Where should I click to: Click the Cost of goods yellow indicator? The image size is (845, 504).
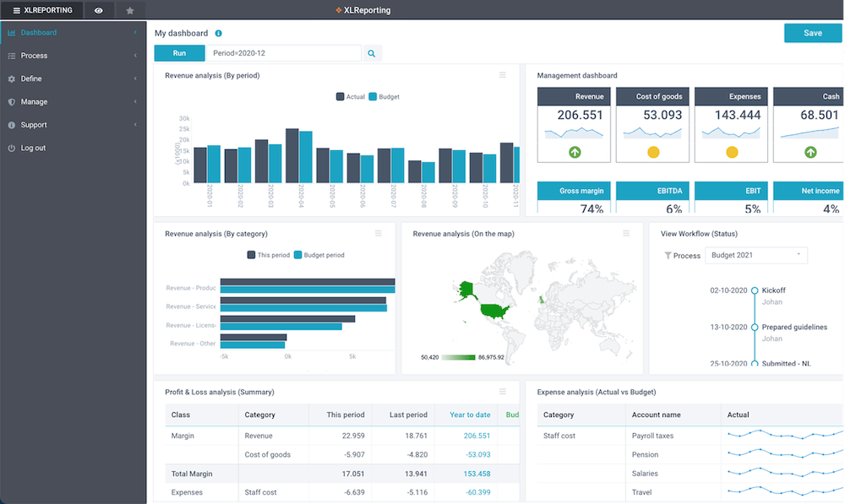tap(653, 153)
